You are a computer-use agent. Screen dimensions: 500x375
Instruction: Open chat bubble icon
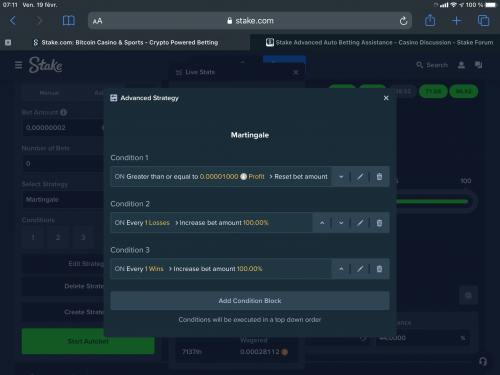[478, 65]
